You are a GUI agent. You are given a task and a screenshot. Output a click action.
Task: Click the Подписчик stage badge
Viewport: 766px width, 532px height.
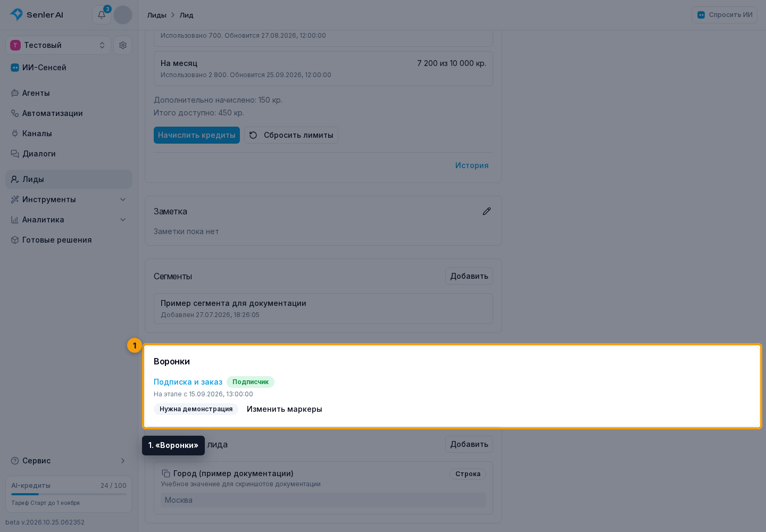[251, 382]
